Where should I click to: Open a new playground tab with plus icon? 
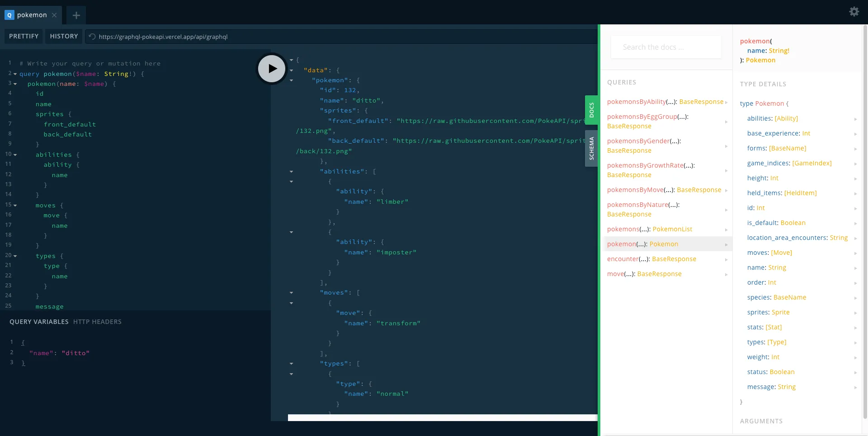point(76,15)
